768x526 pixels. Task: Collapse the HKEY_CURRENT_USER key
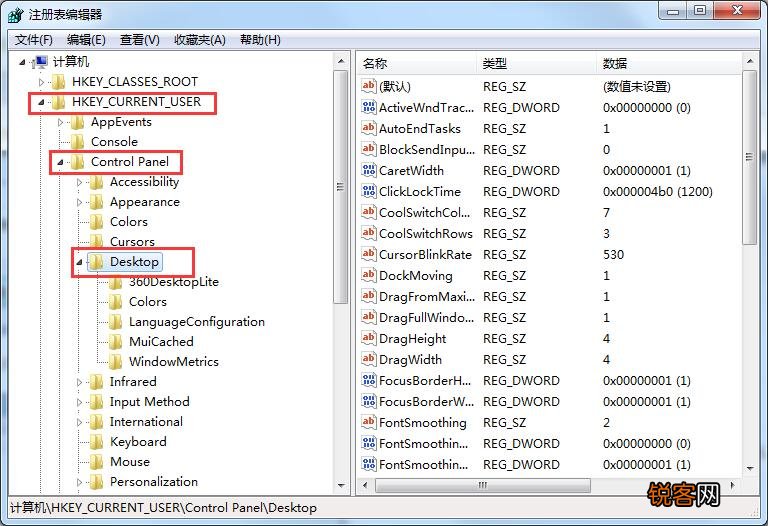pos(42,102)
